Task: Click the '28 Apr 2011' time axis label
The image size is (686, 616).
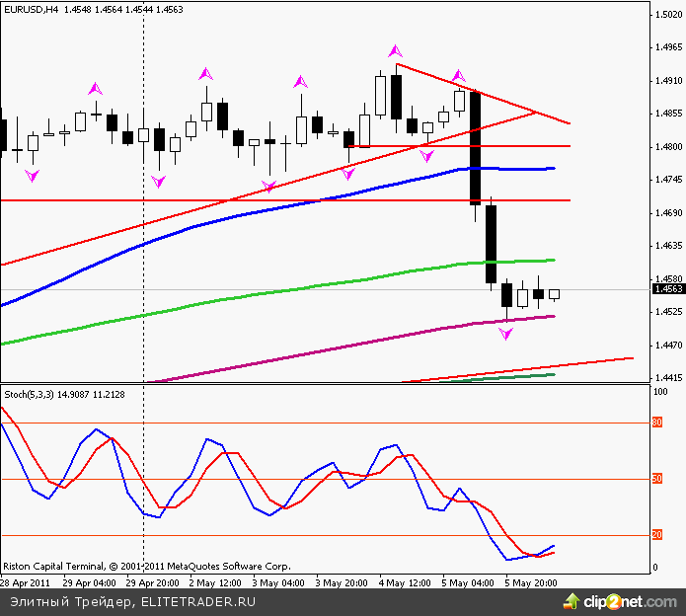Action: point(24,582)
